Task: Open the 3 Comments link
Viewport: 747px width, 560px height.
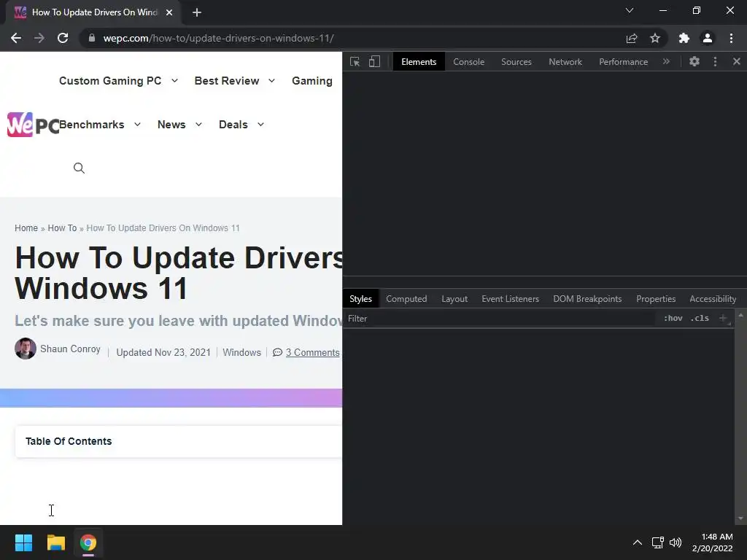Action: (312, 352)
